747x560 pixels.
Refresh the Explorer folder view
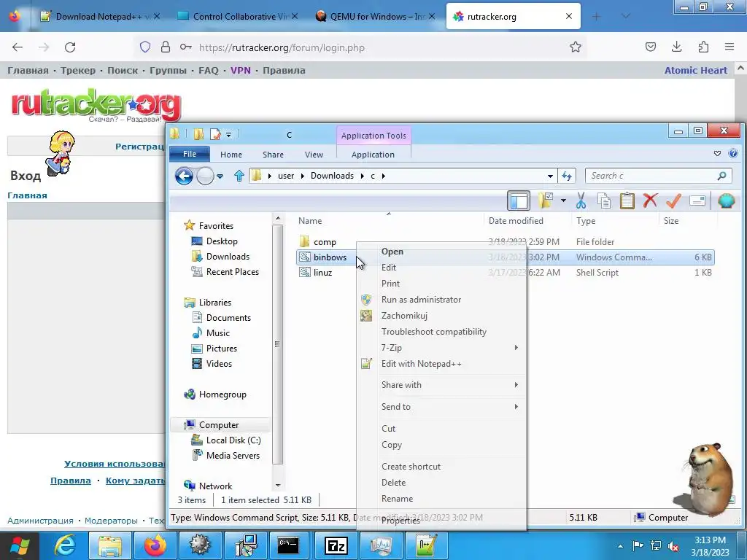click(566, 176)
